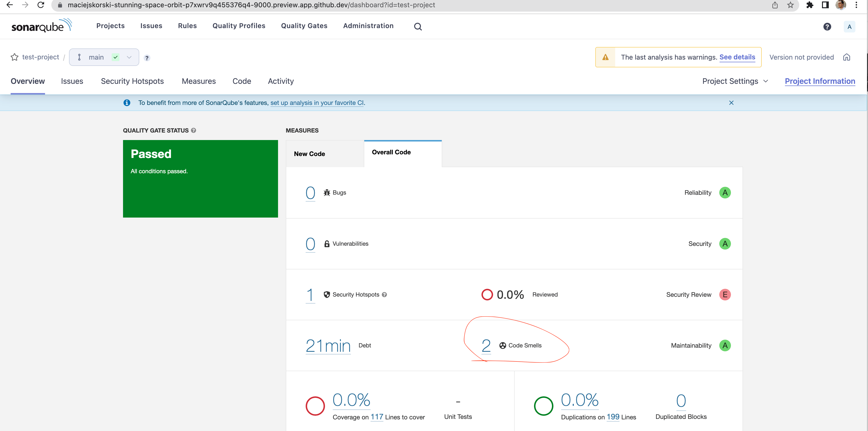The height and width of the screenshot is (431, 868).
Task: Click the SonarQube logo
Action: [x=41, y=26]
